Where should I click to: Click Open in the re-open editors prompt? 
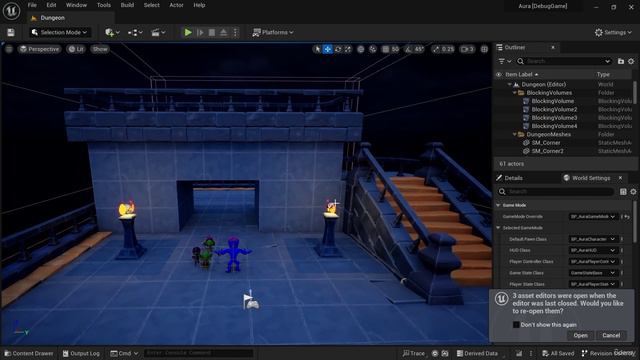click(580, 335)
